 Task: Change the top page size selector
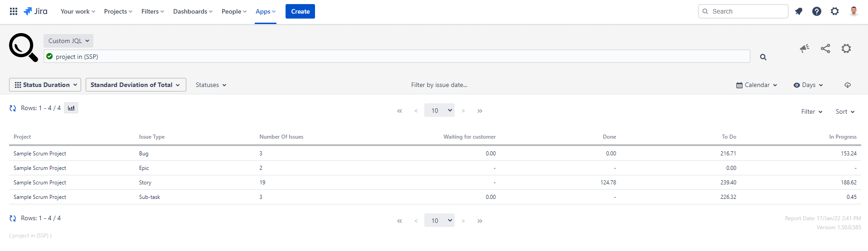click(x=439, y=110)
